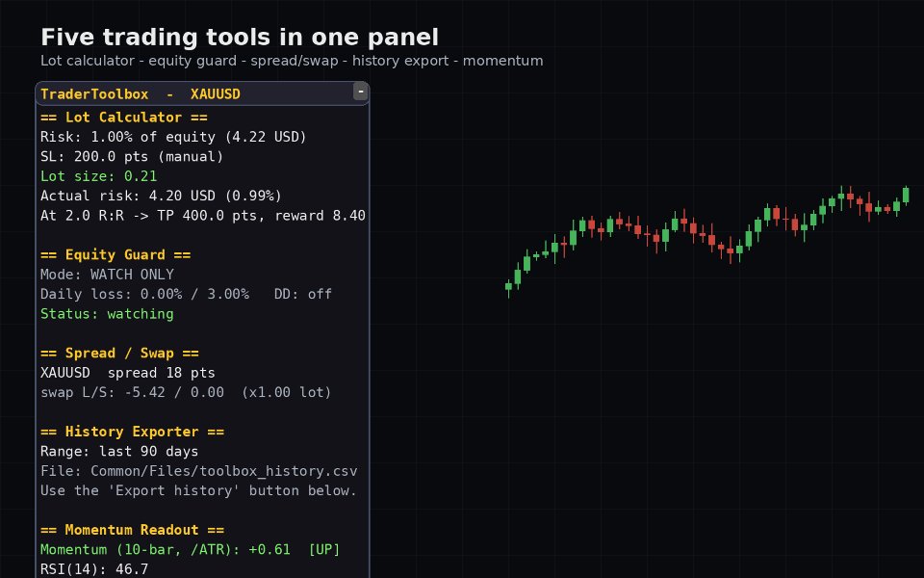Click the 'Five trading tools in one panel' heading
This screenshot has height=578, width=924.
[x=240, y=38]
